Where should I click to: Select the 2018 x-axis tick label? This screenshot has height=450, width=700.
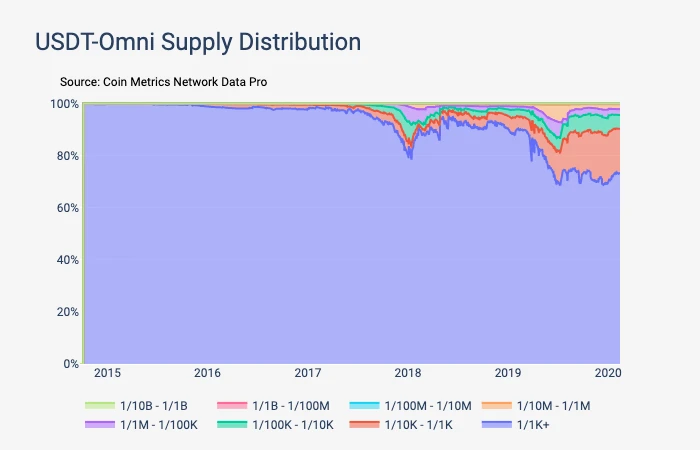pyautogui.click(x=408, y=373)
